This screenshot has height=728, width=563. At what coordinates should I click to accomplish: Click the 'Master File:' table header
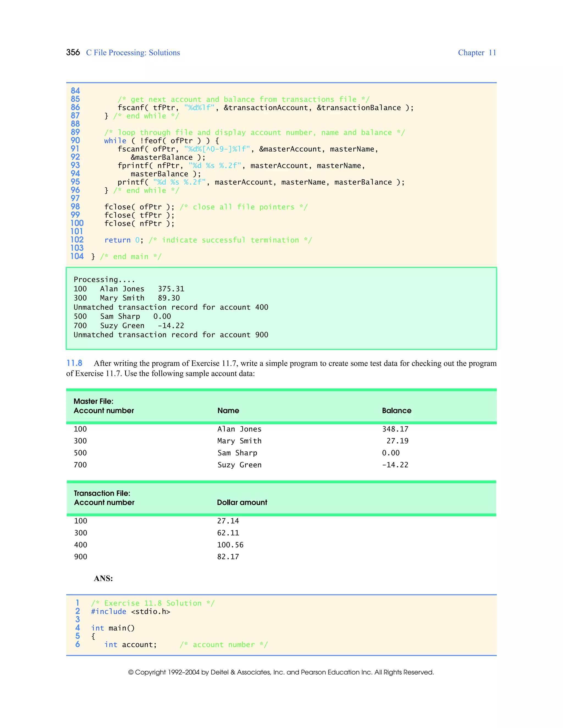(x=93, y=401)
